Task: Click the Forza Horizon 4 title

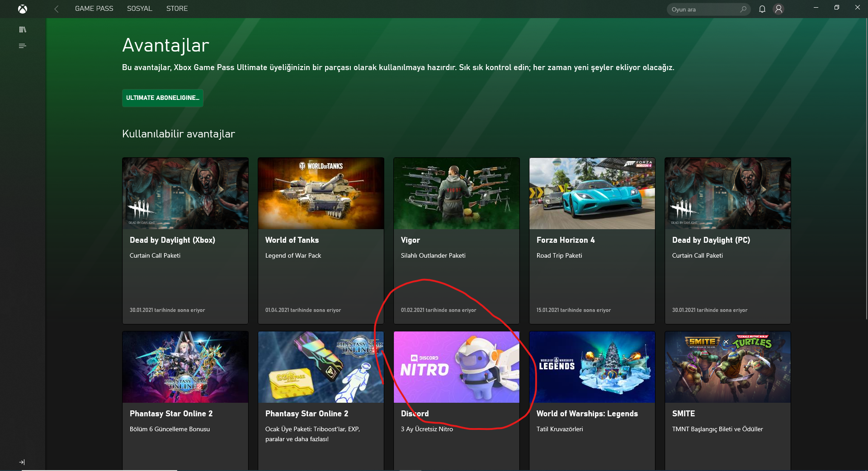Action: [566, 240]
